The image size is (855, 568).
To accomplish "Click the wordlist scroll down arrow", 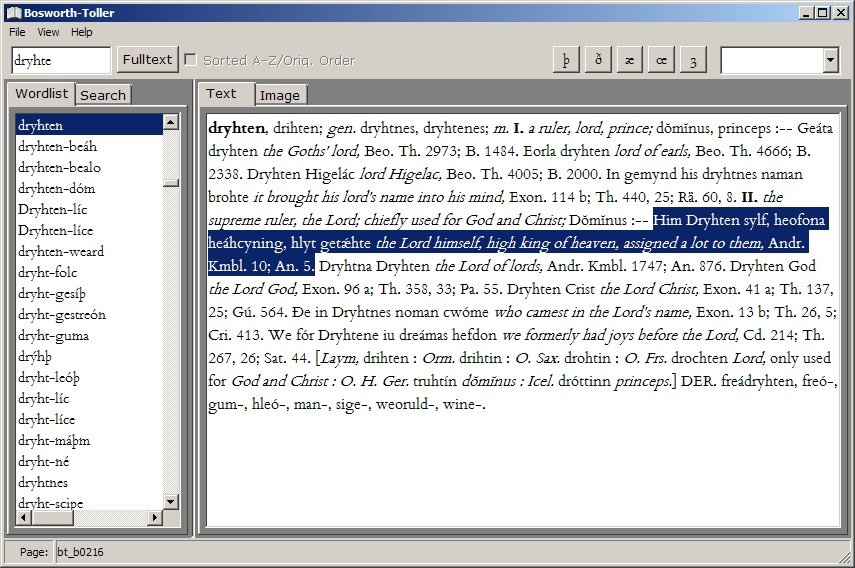I will [171, 502].
